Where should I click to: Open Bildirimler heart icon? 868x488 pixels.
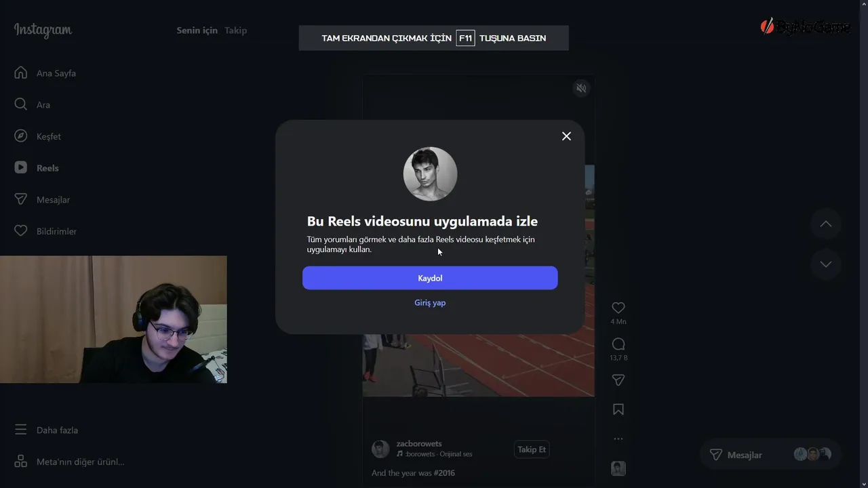(x=21, y=231)
